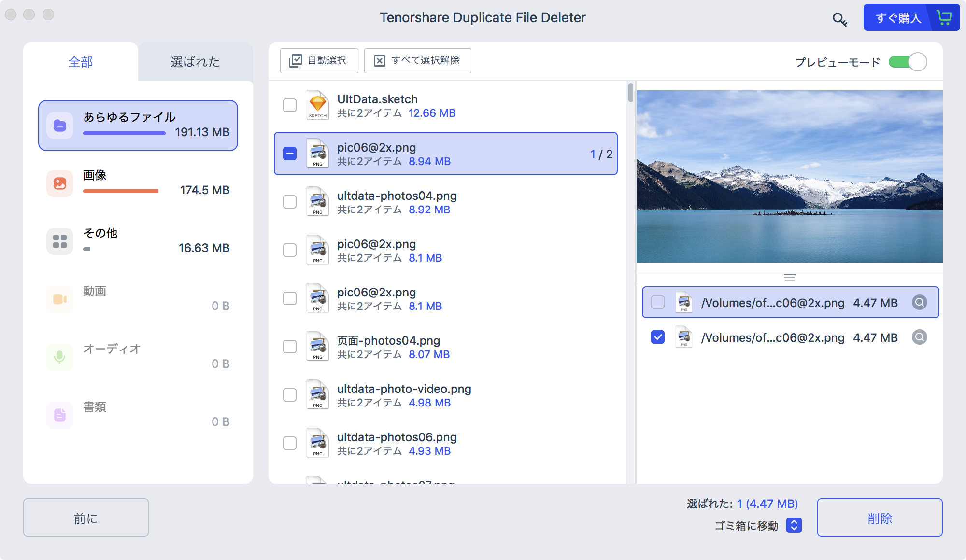This screenshot has height=560, width=966.
Task: Open the ゴミ箱に移動 dropdown
Action: point(794,525)
